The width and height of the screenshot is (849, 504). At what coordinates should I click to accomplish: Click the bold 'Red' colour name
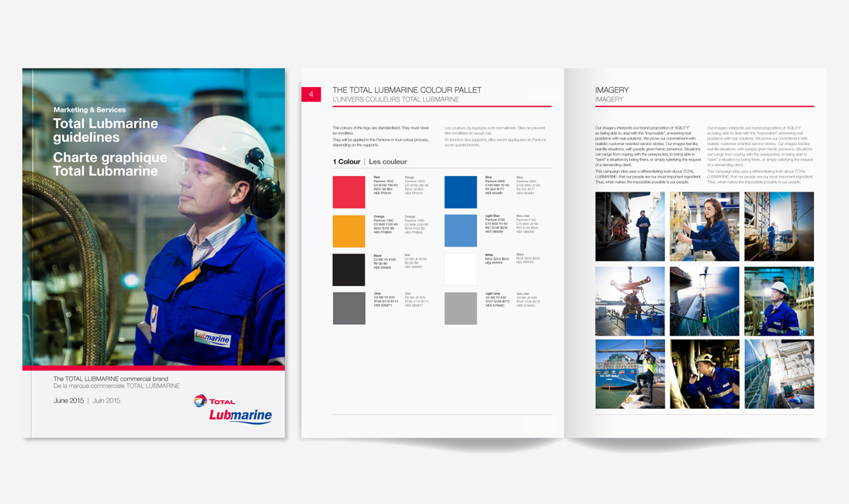click(x=376, y=178)
